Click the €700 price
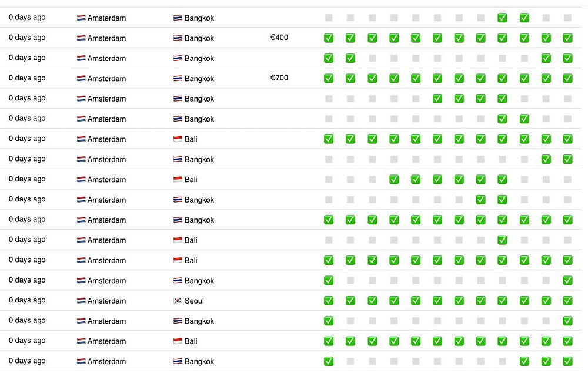The image size is (588, 380). point(279,78)
